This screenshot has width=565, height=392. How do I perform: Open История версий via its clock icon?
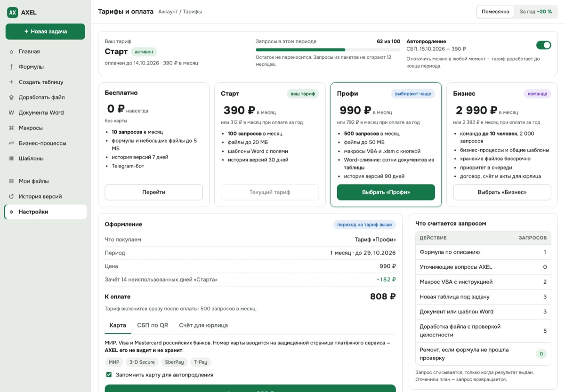coord(11,197)
